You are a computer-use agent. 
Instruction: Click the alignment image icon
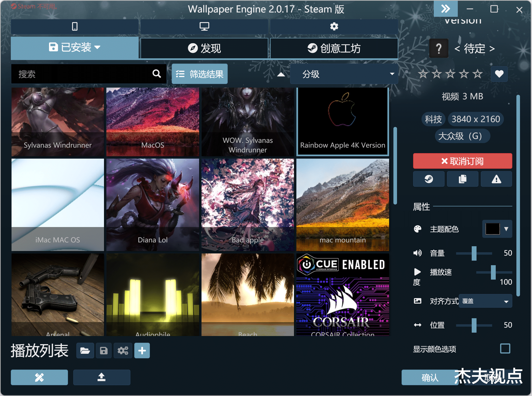[x=417, y=301]
